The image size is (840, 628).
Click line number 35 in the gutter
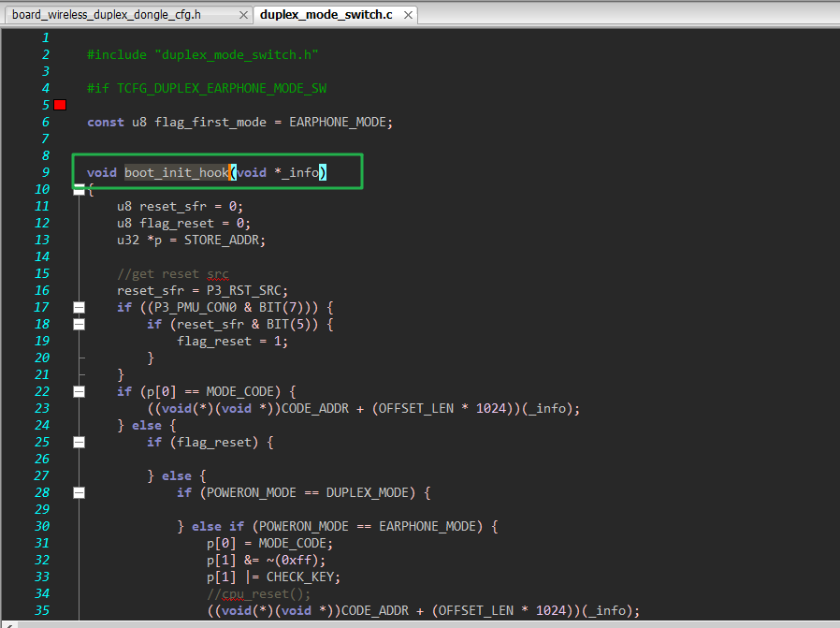tap(42, 610)
